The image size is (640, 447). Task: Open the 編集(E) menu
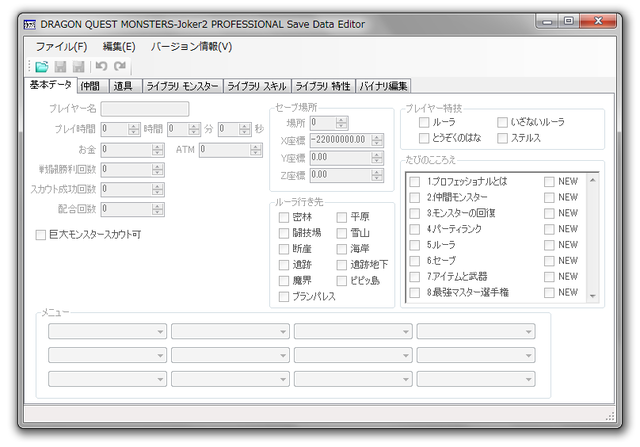tap(119, 47)
